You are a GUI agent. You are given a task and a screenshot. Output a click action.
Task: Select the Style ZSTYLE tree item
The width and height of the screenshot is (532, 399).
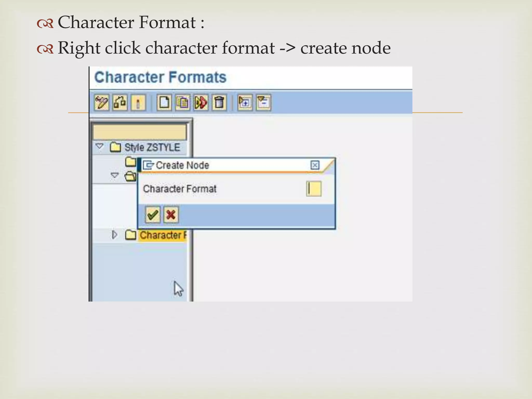pos(152,148)
